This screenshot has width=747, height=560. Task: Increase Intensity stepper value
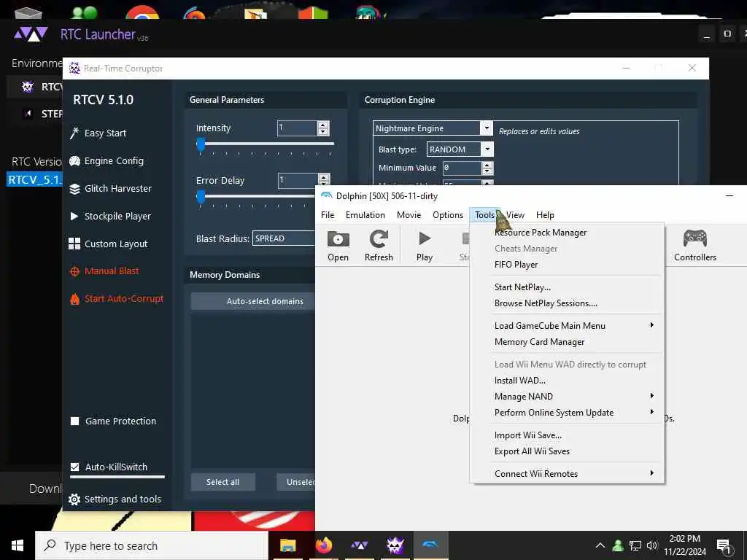pyautogui.click(x=323, y=125)
